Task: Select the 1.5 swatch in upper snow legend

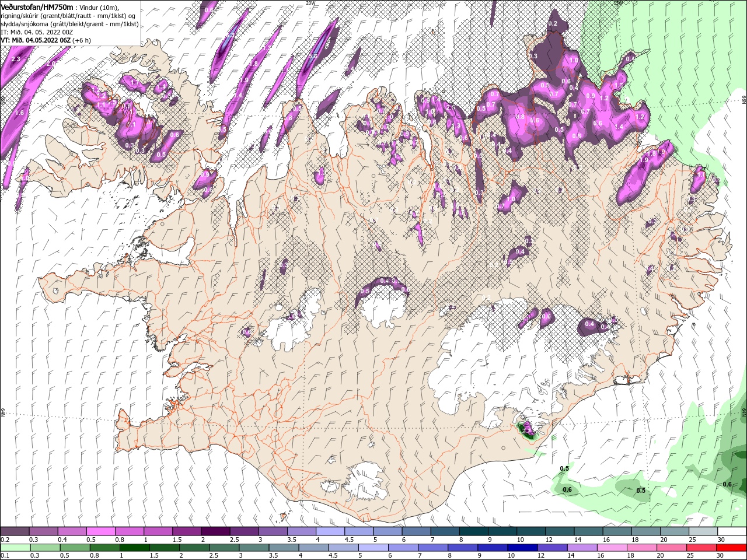Action: [x=187, y=531]
